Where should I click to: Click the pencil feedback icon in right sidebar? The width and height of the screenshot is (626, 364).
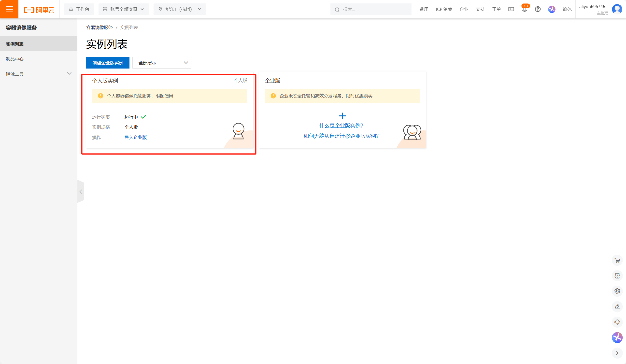click(x=617, y=307)
